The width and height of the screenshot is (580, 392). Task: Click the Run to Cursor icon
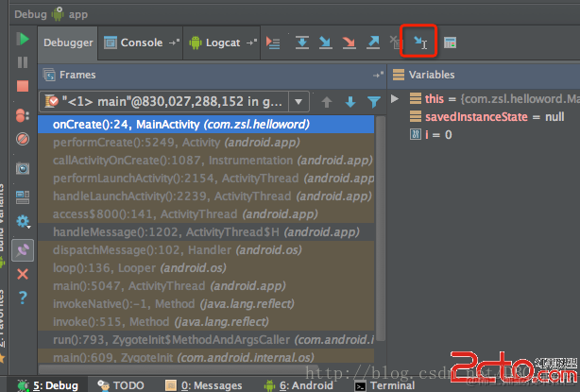pos(419,43)
